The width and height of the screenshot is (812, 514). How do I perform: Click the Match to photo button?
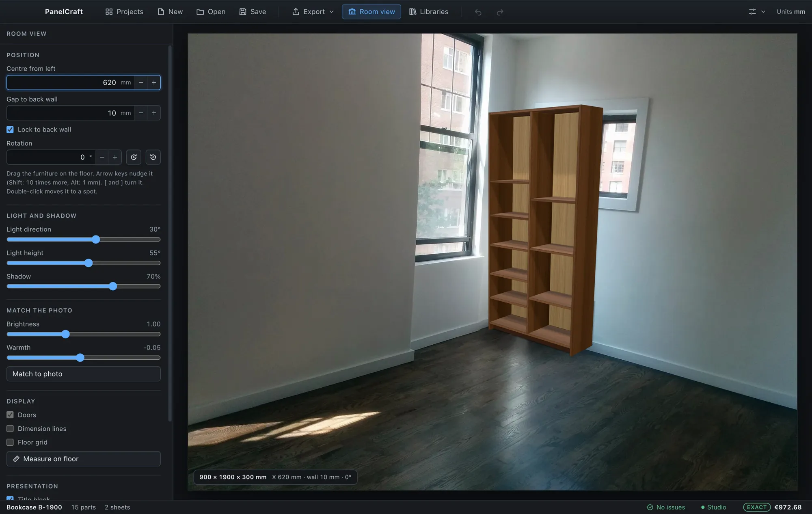pyautogui.click(x=84, y=374)
